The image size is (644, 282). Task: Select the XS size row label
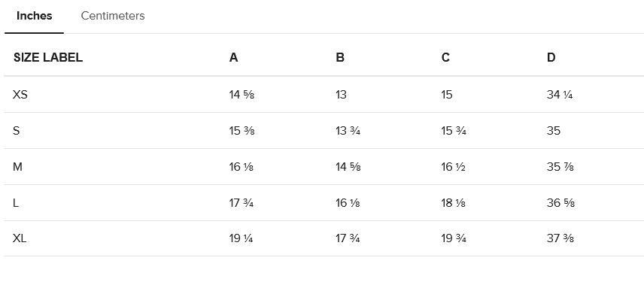click(20, 95)
